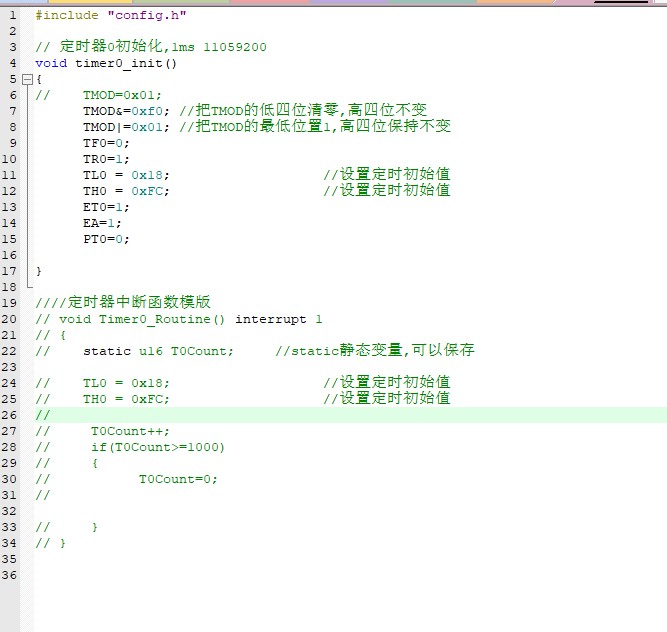This screenshot has width=667, height=632.
Task: Click 'TL0 = 0x18;' on line 11
Action: 126,175
